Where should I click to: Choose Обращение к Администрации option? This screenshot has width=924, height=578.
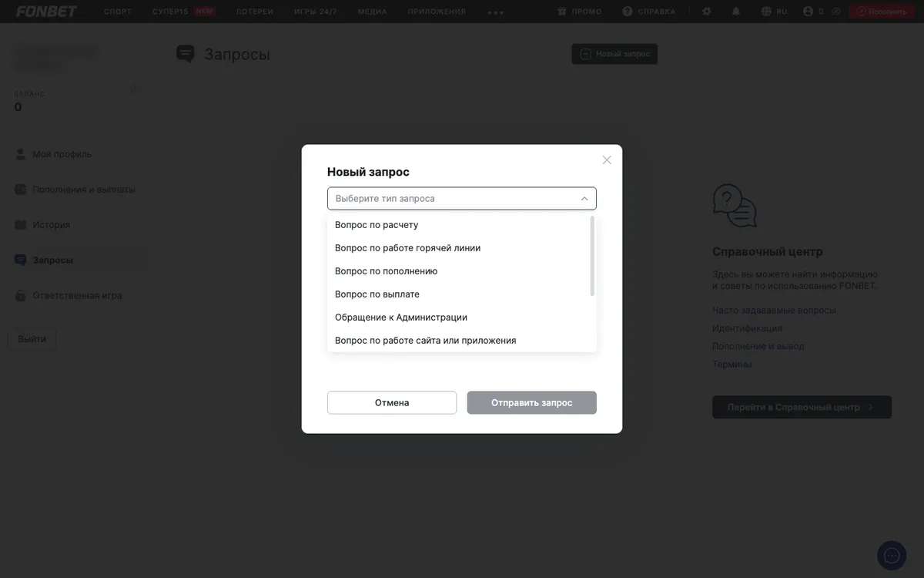pyautogui.click(x=459, y=318)
